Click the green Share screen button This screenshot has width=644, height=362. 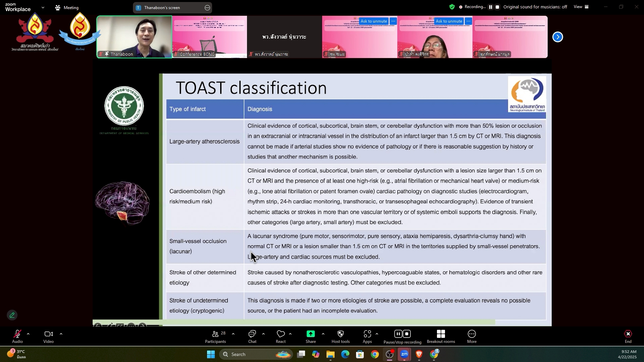coord(311,337)
